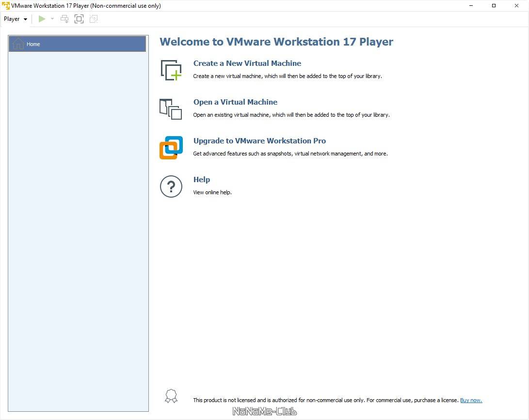The image size is (529, 420).
Task: Click the Home house icon in the sidebar
Action: click(18, 44)
